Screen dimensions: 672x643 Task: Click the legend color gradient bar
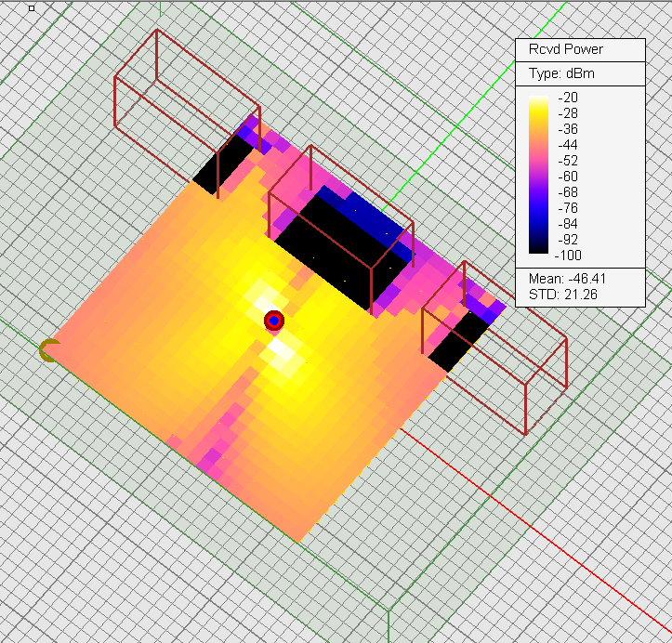click(537, 175)
